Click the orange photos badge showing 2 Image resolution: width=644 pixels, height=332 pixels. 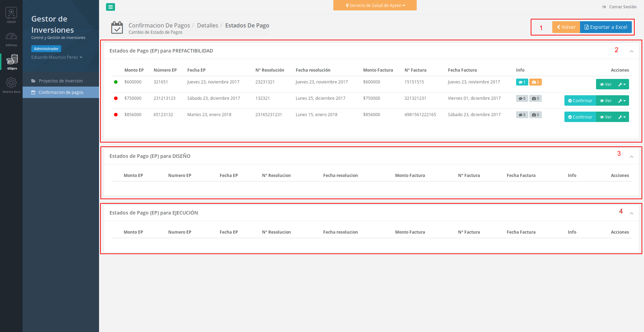coord(535,82)
